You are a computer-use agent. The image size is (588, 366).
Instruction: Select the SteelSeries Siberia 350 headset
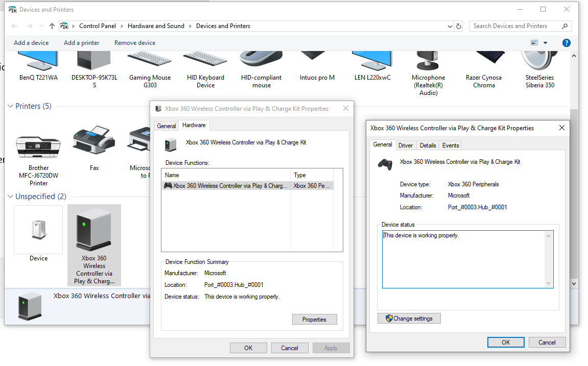539,70
